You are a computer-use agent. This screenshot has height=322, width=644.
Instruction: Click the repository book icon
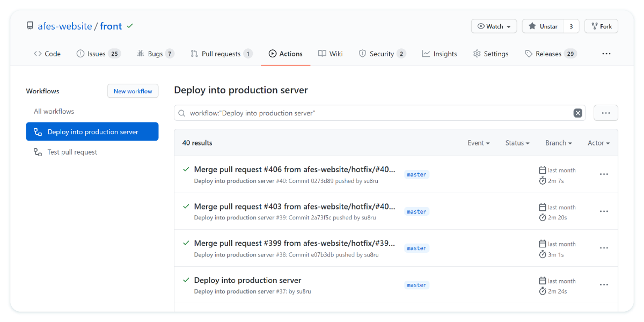[x=30, y=26]
